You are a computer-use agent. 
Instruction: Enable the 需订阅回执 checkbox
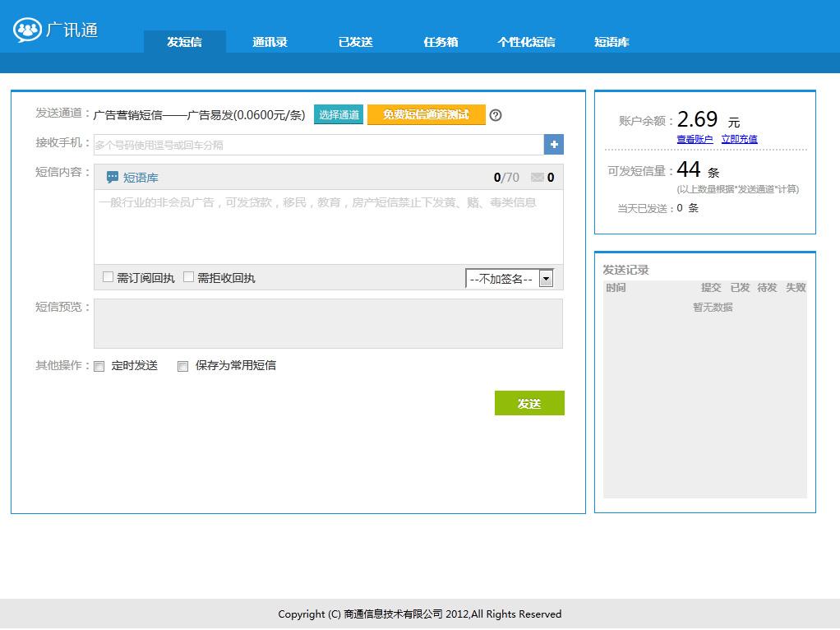pyautogui.click(x=108, y=277)
